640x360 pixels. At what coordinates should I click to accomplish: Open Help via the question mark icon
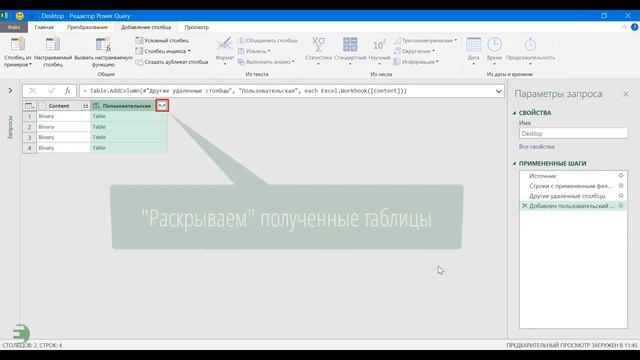[x=634, y=27]
